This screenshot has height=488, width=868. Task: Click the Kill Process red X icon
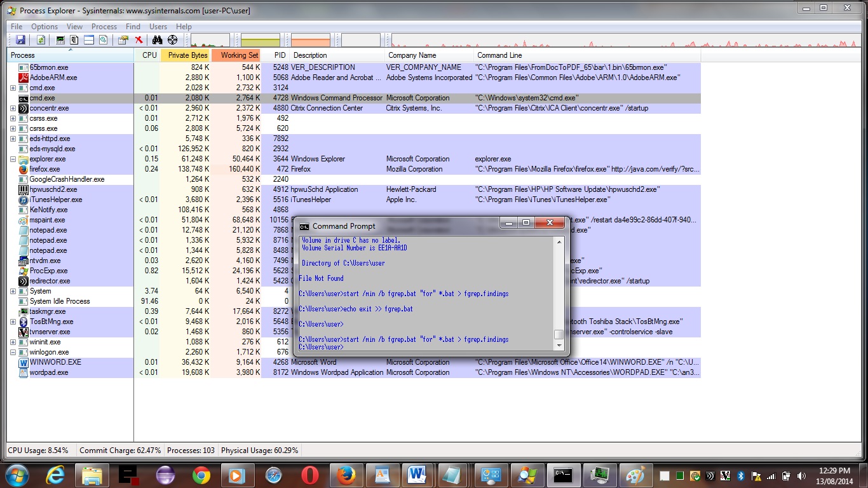pyautogui.click(x=139, y=40)
